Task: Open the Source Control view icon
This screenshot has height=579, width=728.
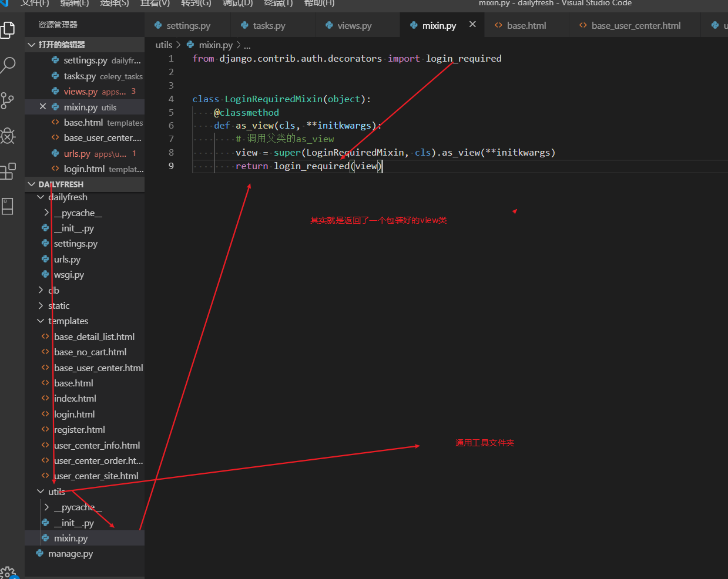Action: point(8,100)
